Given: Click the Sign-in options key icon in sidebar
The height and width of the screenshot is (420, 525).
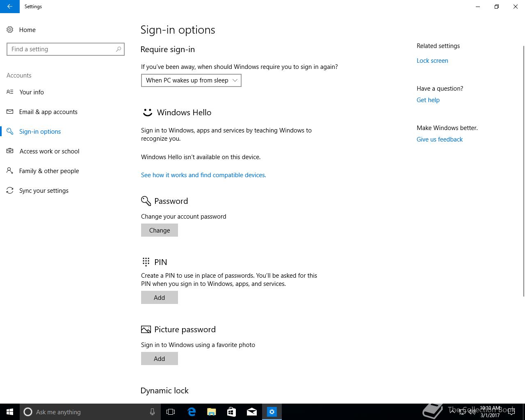Looking at the screenshot, I should [x=10, y=131].
